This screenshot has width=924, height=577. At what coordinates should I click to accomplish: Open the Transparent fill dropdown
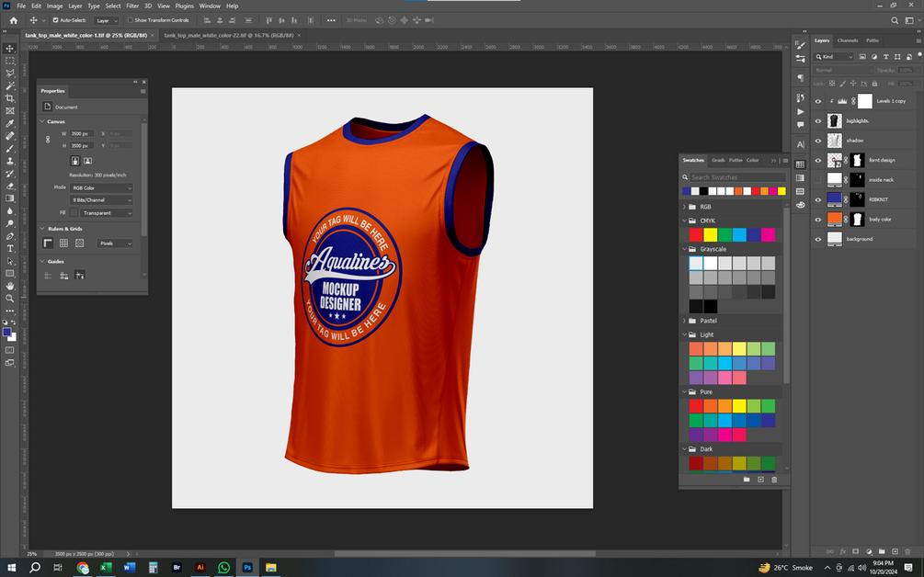(107, 213)
